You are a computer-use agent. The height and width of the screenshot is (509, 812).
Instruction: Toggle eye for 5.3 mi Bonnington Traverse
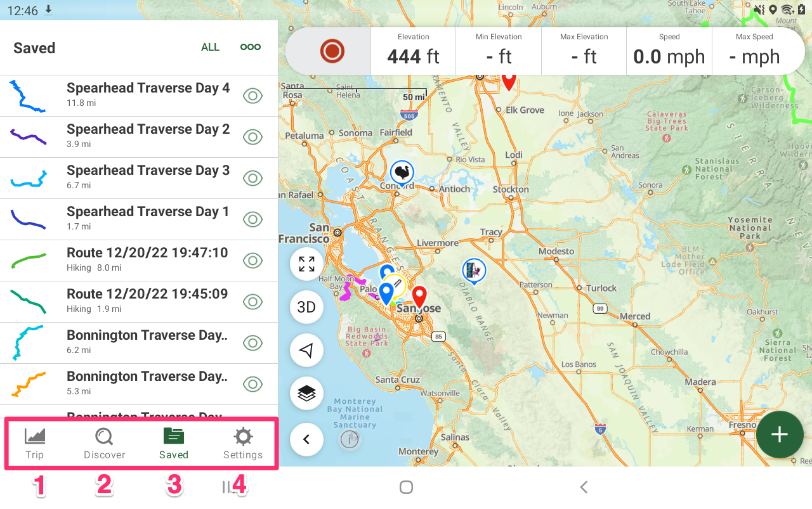point(253,385)
